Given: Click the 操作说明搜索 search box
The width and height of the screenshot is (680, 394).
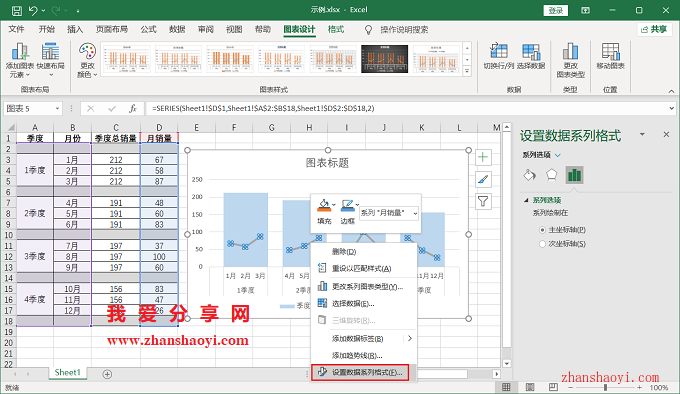Looking at the screenshot, I should [404, 29].
